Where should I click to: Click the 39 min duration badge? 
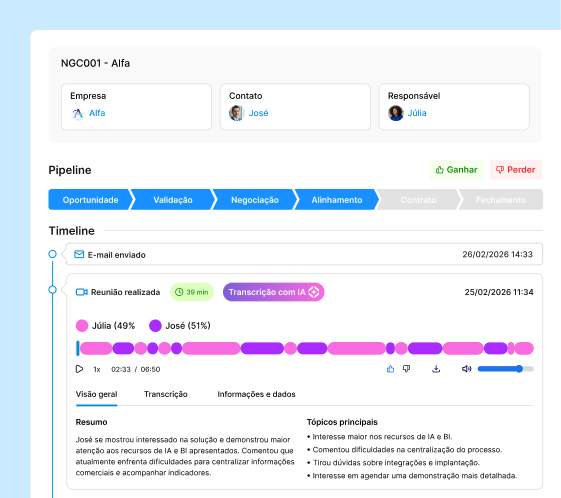[x=192, y=292]
